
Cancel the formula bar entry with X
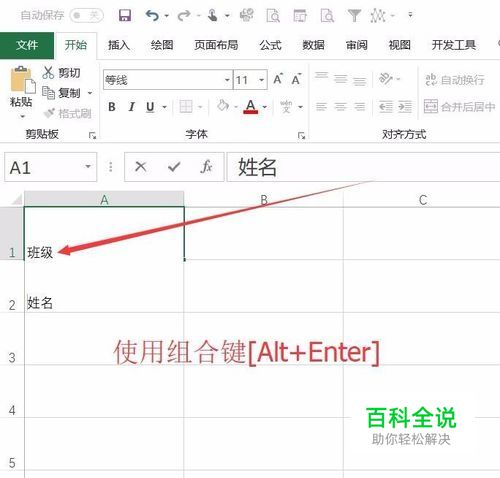[141, 166]
